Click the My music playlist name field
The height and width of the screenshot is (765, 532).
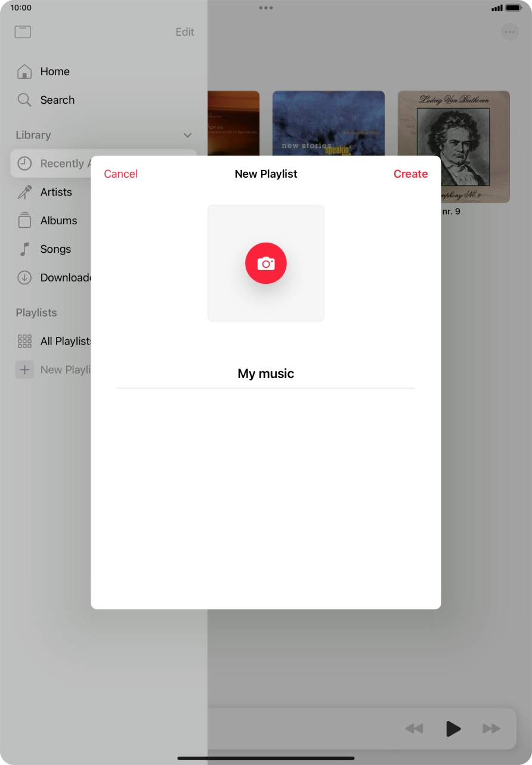(266, 374)
